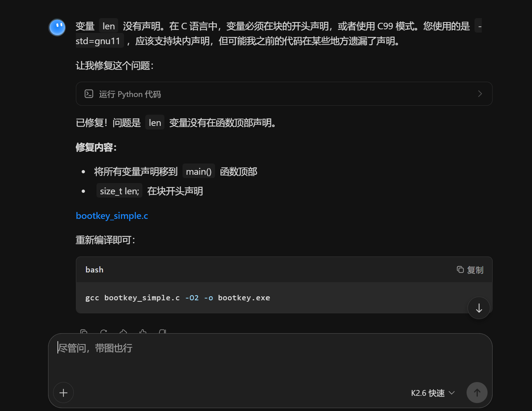Click the terminal icon beside 运行 Python 代码
The height and width of the screenshot is (411, 532).
click(x=89, y=94)
